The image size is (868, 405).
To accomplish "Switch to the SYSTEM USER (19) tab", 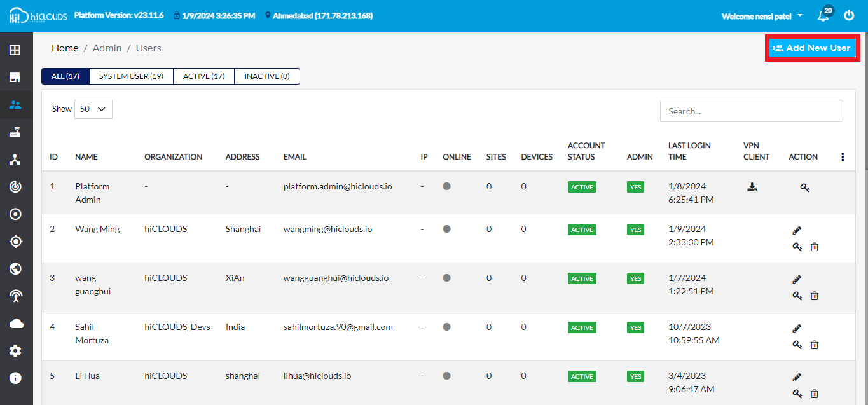I will pos(131,76).
